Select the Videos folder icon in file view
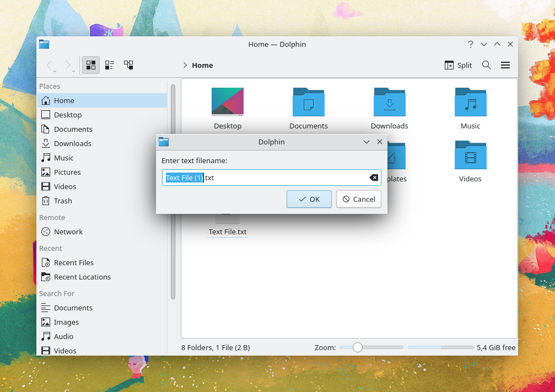The image size is (555, 392). point(471,155)
